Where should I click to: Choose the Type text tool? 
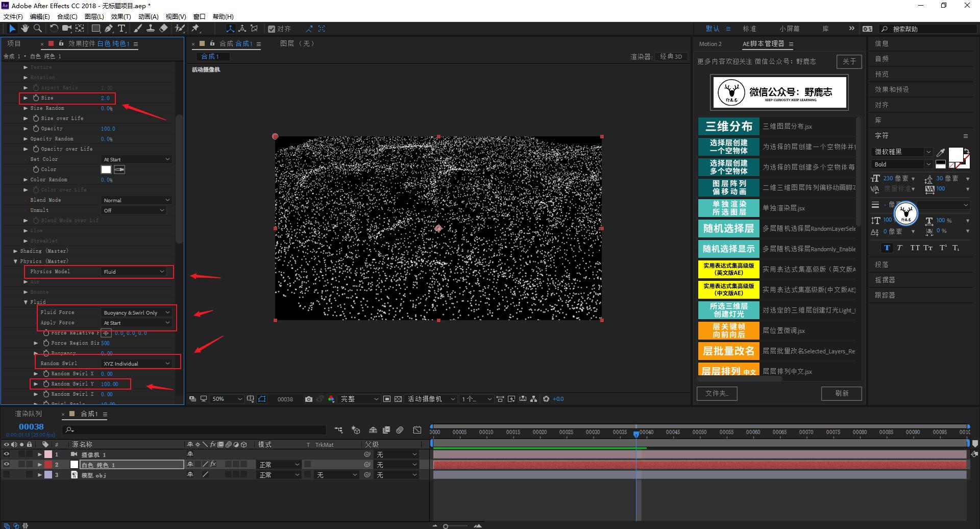pyautogui.click(x=121, y=29)
